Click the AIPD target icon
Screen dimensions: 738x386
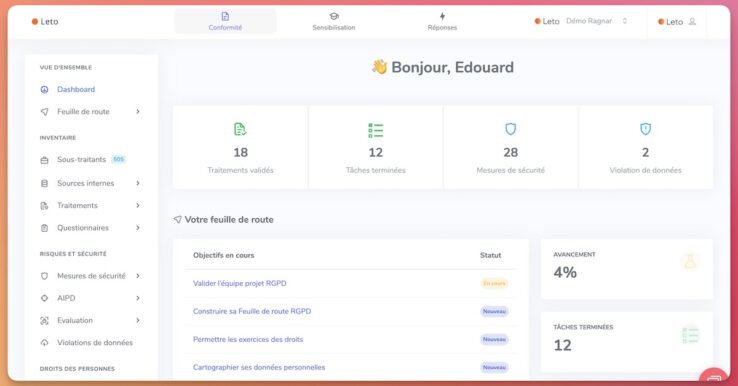coord(44,298)
